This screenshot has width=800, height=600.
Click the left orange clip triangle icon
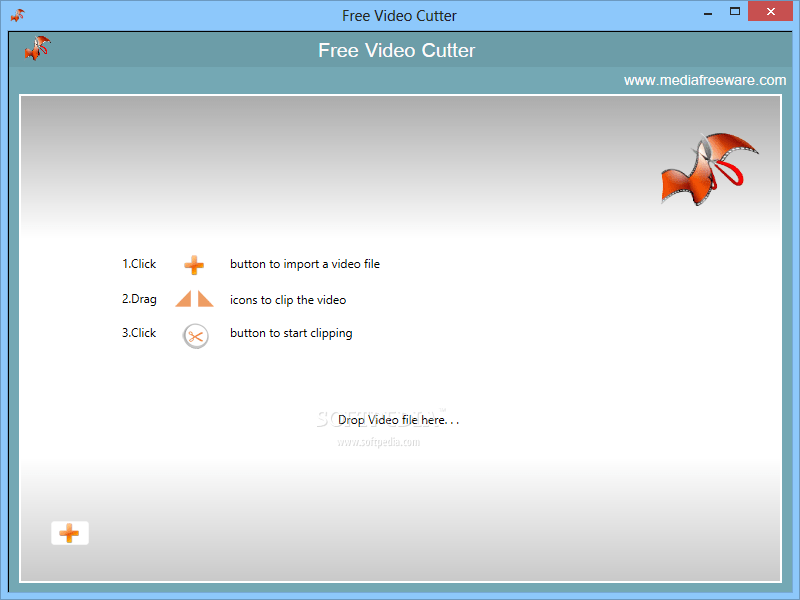tap(185, 299)
